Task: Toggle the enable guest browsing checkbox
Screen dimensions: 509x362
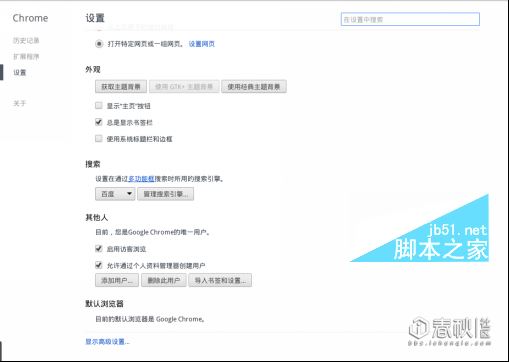Action: point(99,249)
